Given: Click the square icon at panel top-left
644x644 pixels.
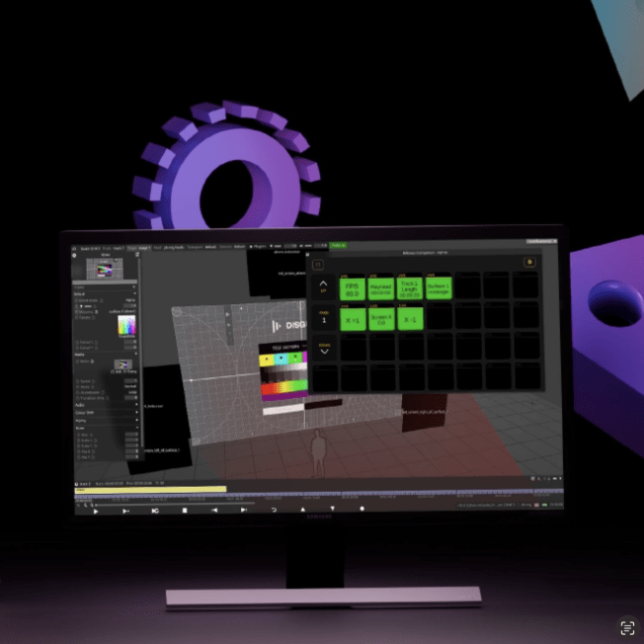Looking at the screenshot, I should 318,264.
